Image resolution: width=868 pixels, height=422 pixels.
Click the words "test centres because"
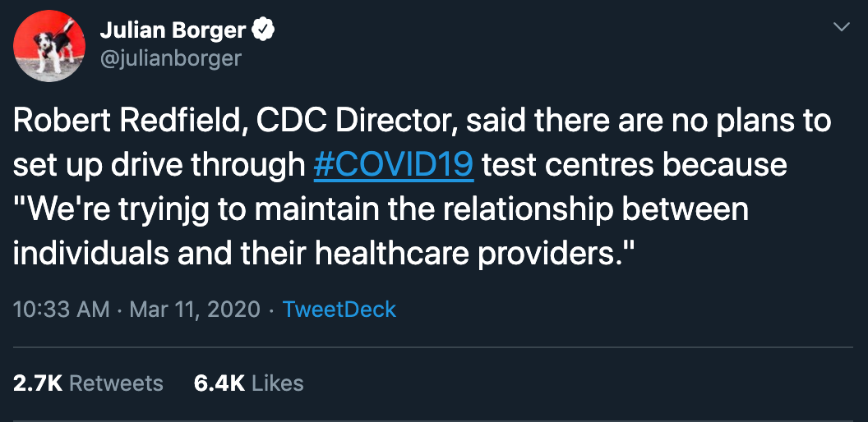click(634, 165)
